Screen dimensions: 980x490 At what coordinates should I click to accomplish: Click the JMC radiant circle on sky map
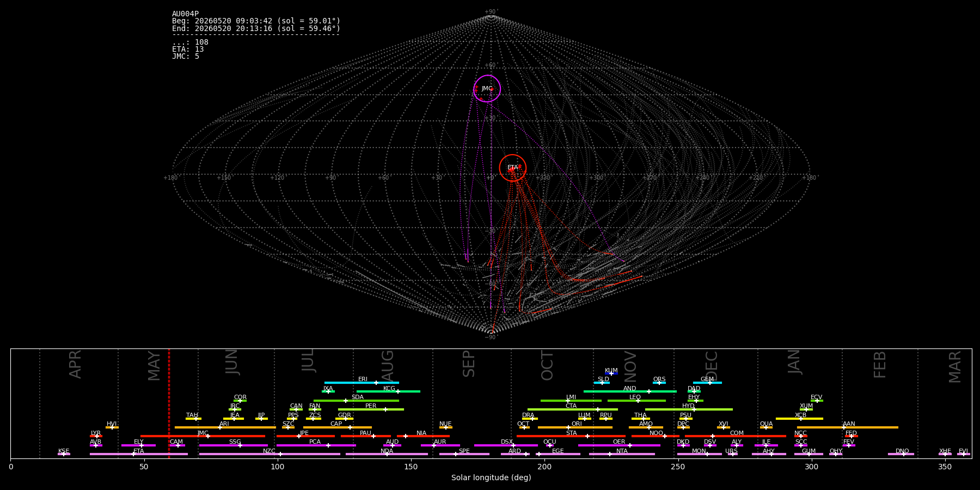coord(487,89)
